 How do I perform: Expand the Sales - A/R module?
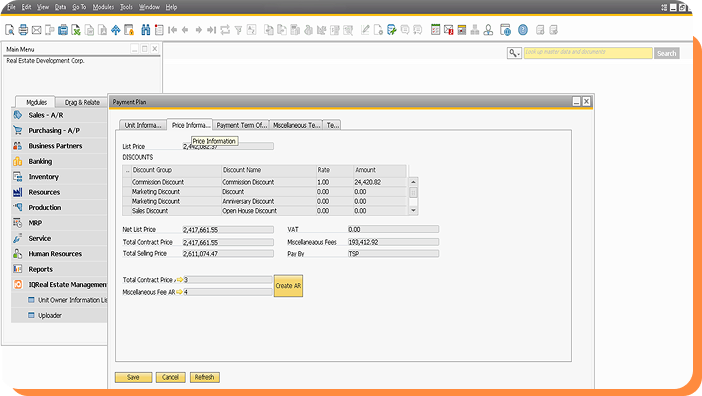click(59, 115)
